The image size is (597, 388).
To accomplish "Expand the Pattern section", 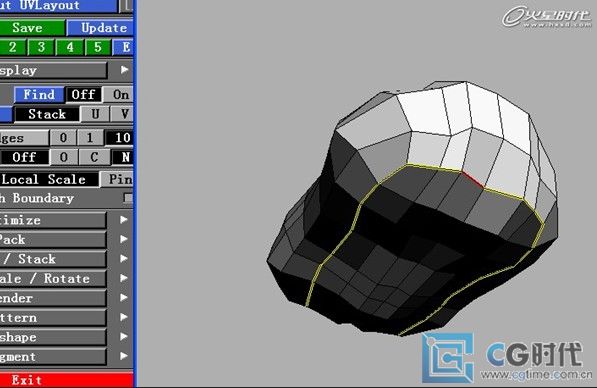I will 53,318.
